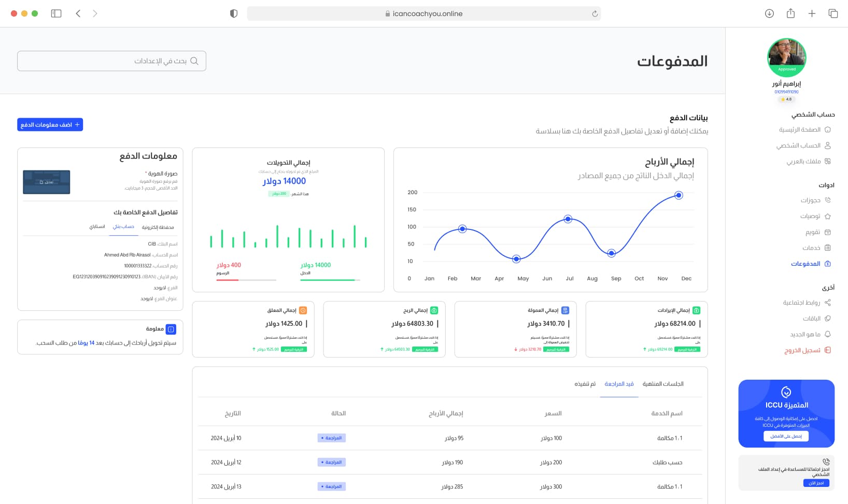Select the حجوزات bookings icon
This screenshot has width=848, height=504.
[x=829, y=200]
